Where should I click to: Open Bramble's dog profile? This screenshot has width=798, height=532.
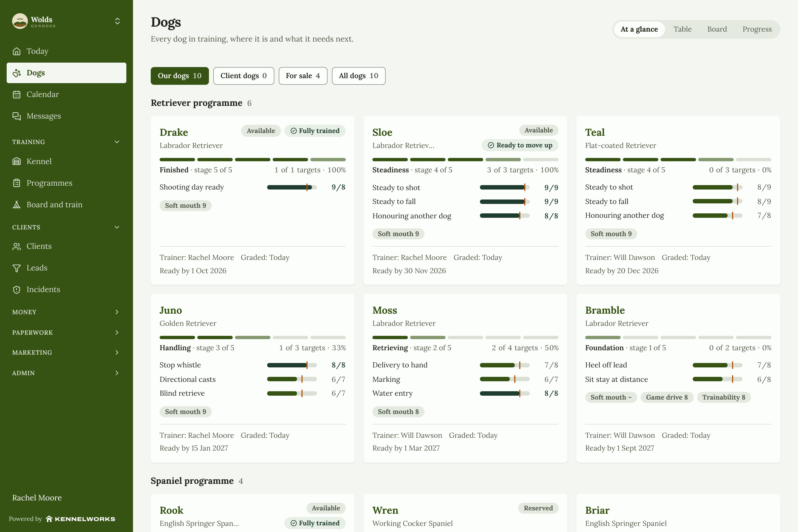click(x=605, y=310)
